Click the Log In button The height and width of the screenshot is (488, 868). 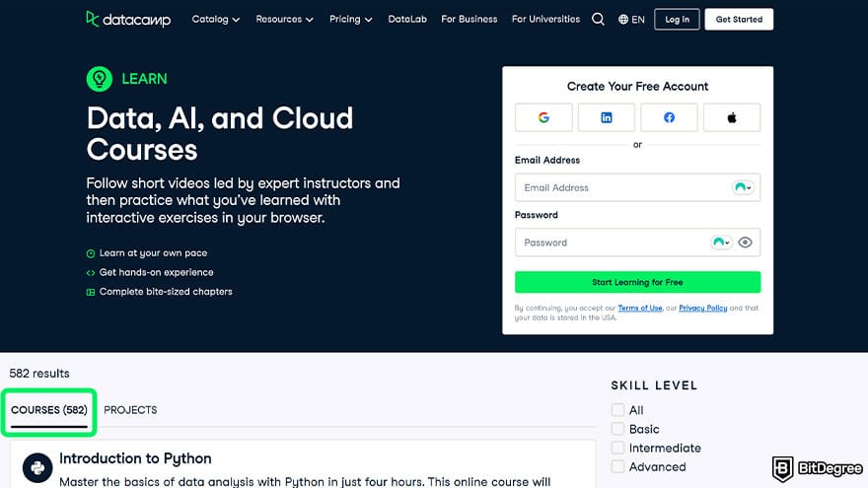(677, 20)
